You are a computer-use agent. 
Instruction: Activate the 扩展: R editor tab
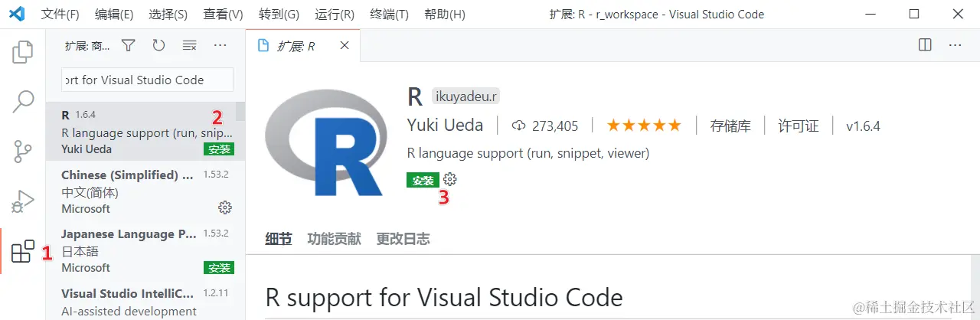coord(302,46)
